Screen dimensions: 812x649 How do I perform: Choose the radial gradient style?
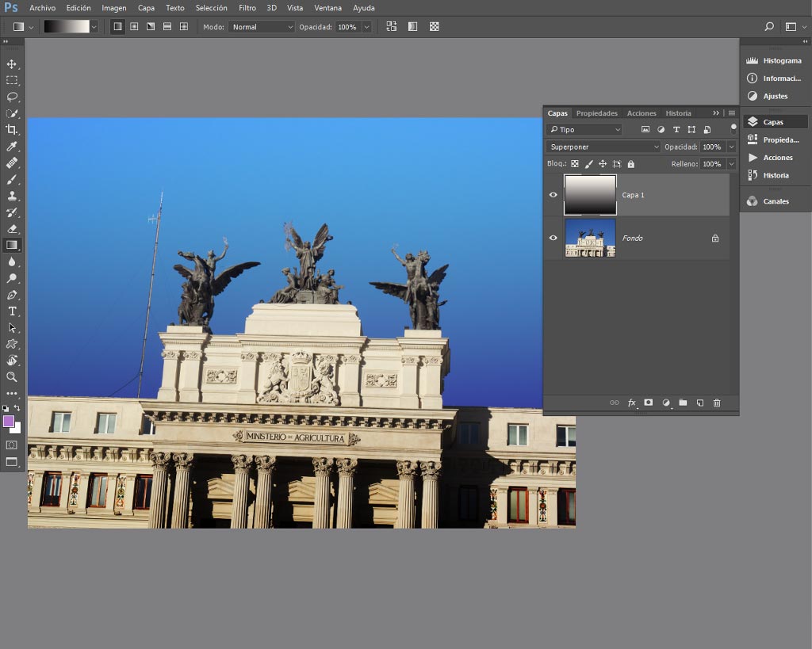point(134,26)
